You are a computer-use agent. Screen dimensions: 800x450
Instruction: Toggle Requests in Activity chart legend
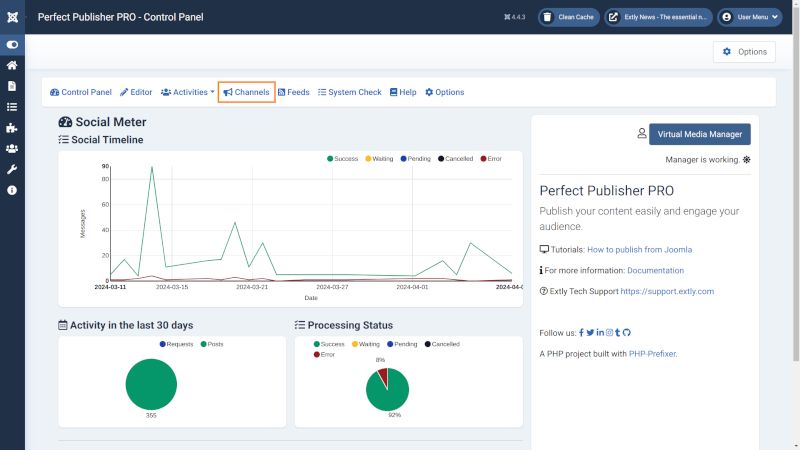point(176,344)
